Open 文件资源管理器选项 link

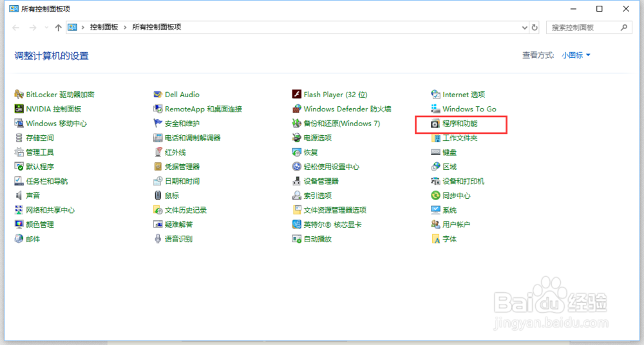coord(335,210)
